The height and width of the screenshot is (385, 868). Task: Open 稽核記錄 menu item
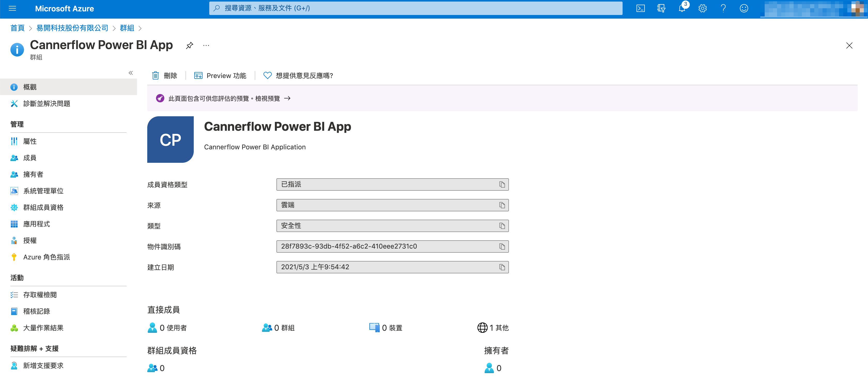(68, 311)
